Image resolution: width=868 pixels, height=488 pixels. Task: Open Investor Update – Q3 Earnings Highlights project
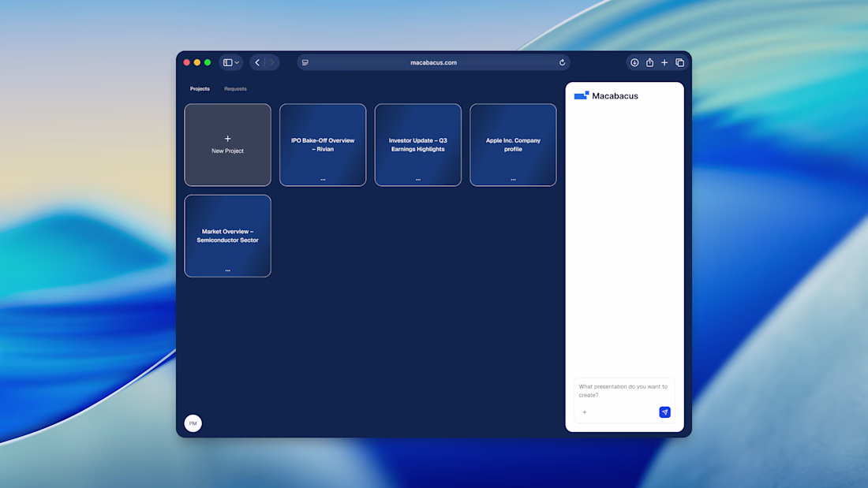point(418,145)
